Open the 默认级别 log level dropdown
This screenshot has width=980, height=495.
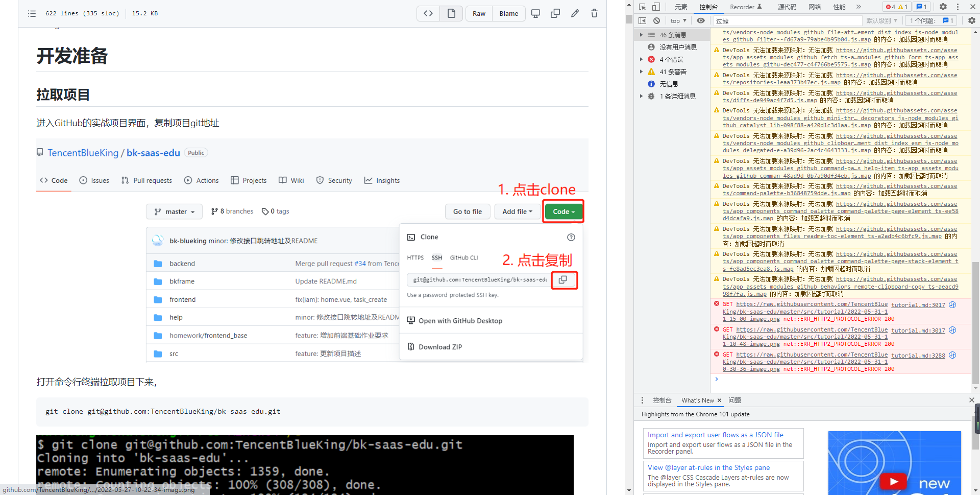pyautogui.click(x=881, y=21)
